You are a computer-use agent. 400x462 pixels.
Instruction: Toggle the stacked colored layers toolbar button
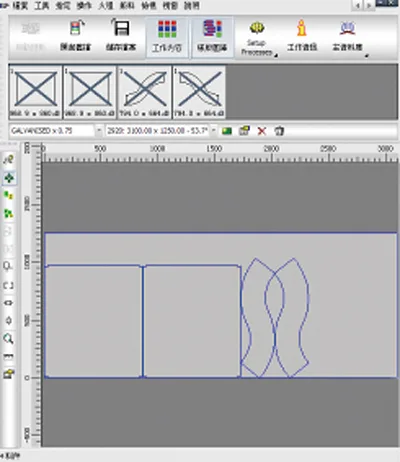click(212, 38)
